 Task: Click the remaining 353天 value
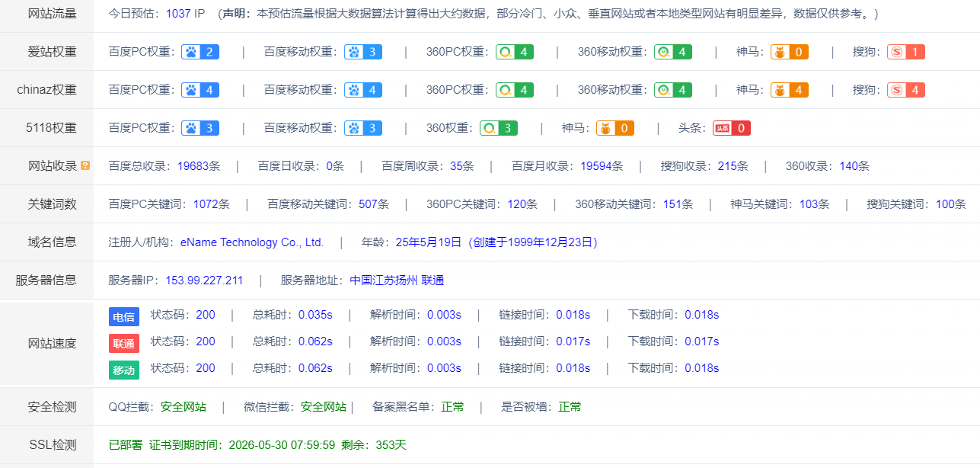point(391,445)
